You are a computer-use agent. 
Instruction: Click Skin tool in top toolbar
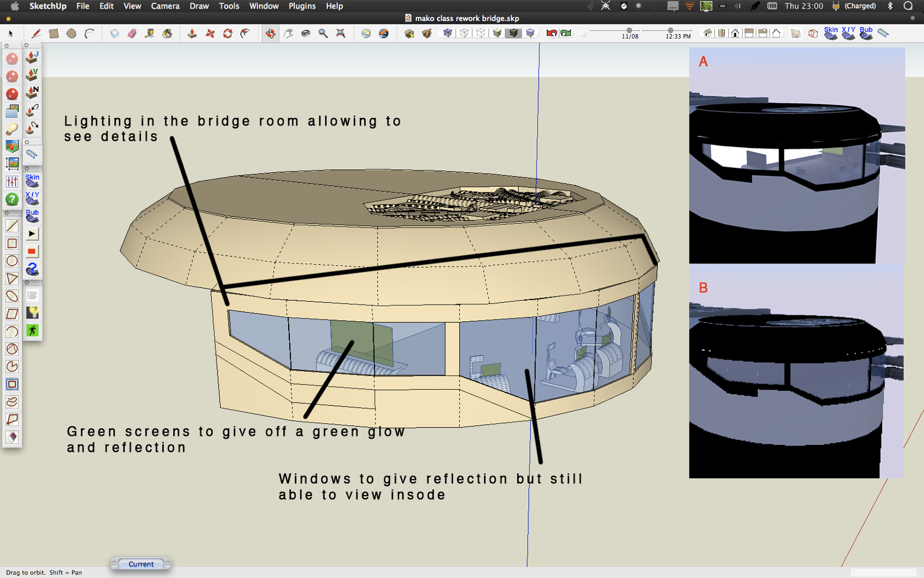pos(831,33)
